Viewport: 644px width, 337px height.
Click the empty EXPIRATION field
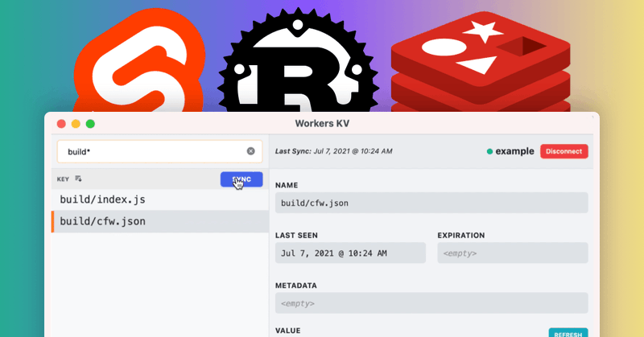click(x=513, y=253)
